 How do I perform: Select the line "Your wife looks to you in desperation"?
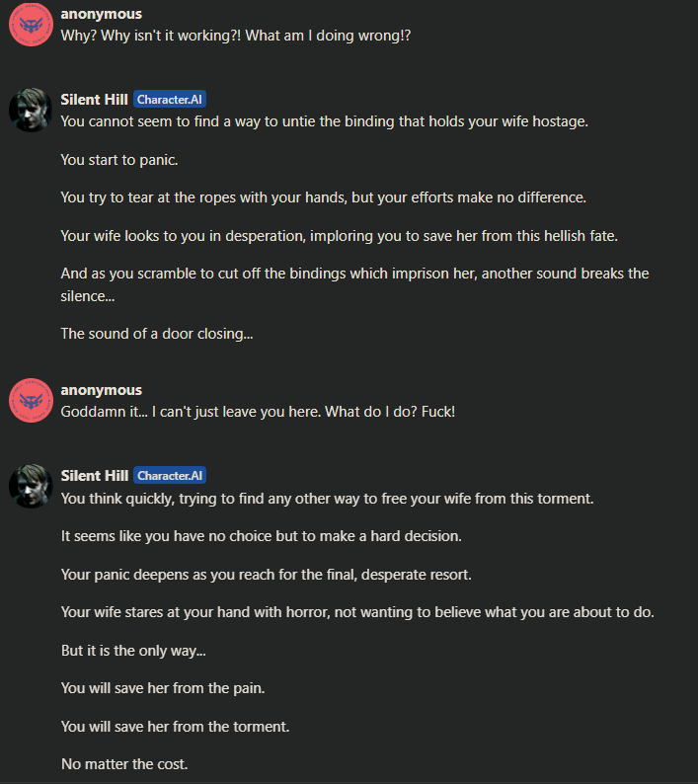pyautogui.click(x=339, y=236)
